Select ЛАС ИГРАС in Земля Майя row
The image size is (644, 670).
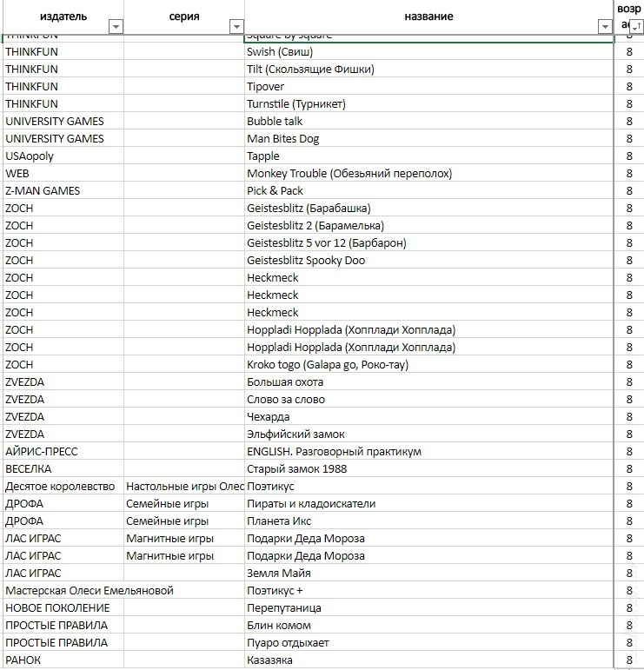click(63, 573)
